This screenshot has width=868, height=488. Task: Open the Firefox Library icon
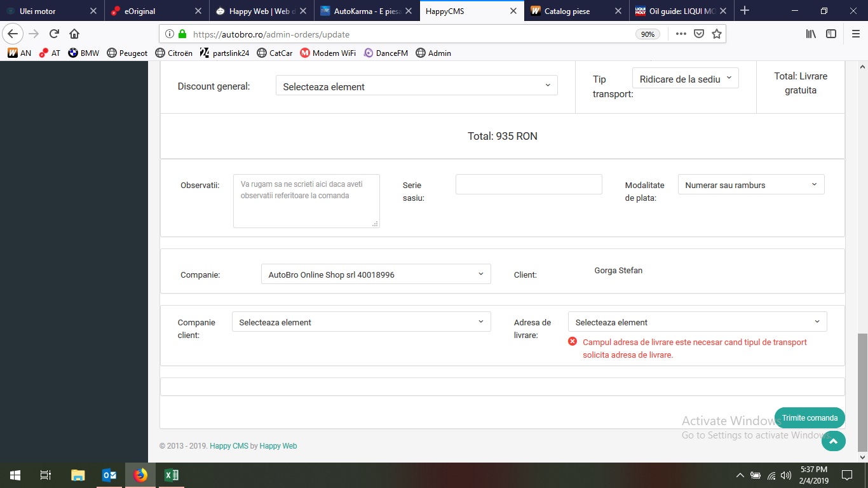point(811,34)
